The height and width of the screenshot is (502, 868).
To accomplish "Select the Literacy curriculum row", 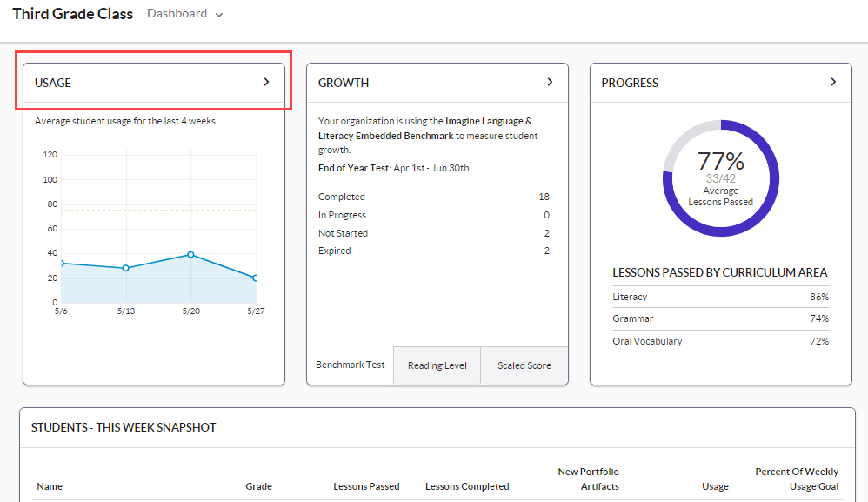I will [x=720, y=297].
